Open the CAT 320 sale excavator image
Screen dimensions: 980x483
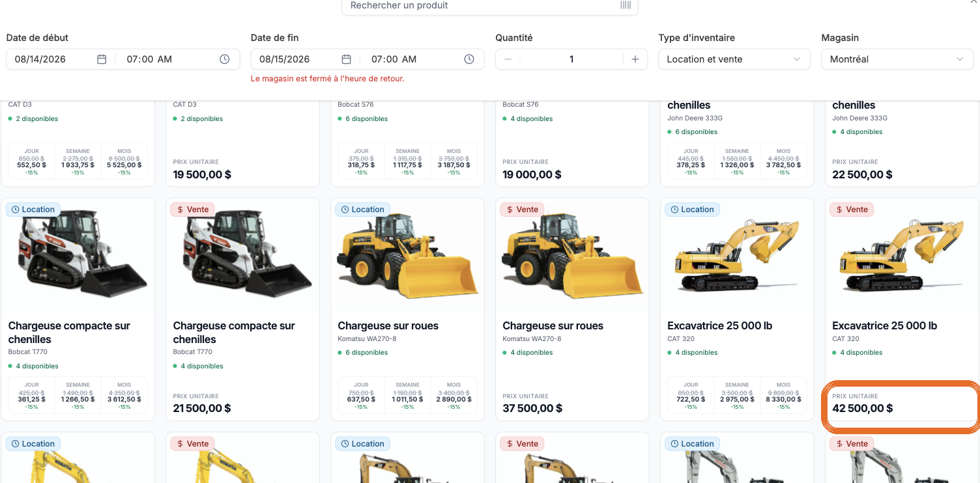pyautogui.click(x=902, y=256)
